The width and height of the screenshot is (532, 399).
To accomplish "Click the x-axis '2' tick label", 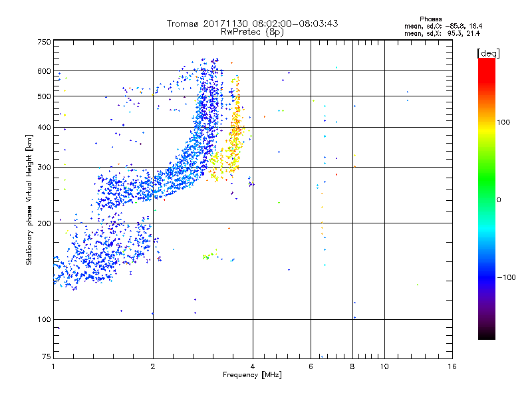I will 153,366.
